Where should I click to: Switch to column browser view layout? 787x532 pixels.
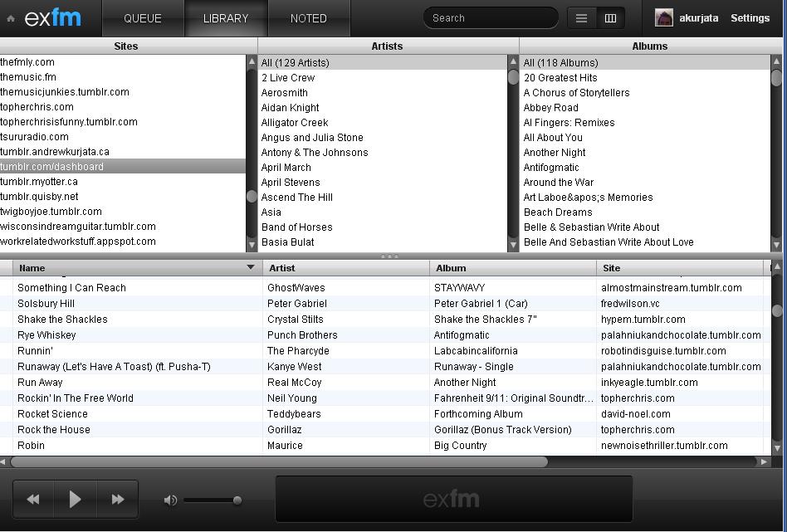pos(610,18)
